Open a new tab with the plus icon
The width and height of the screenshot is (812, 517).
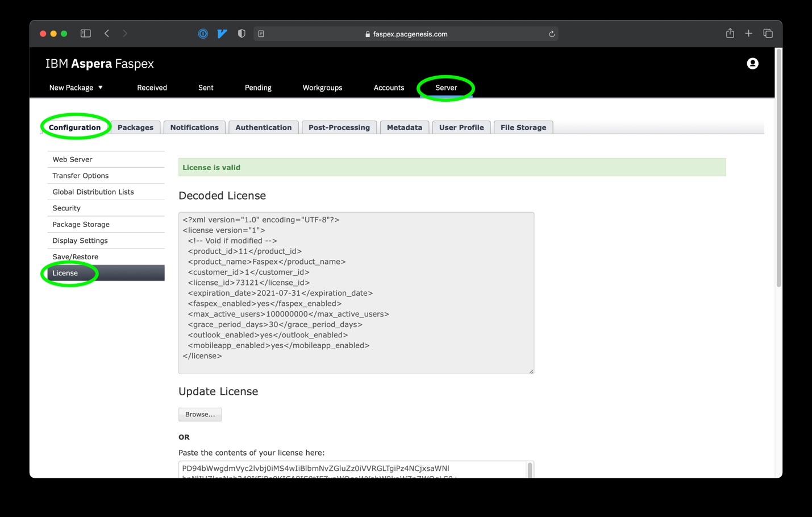[x=749, y=34]
